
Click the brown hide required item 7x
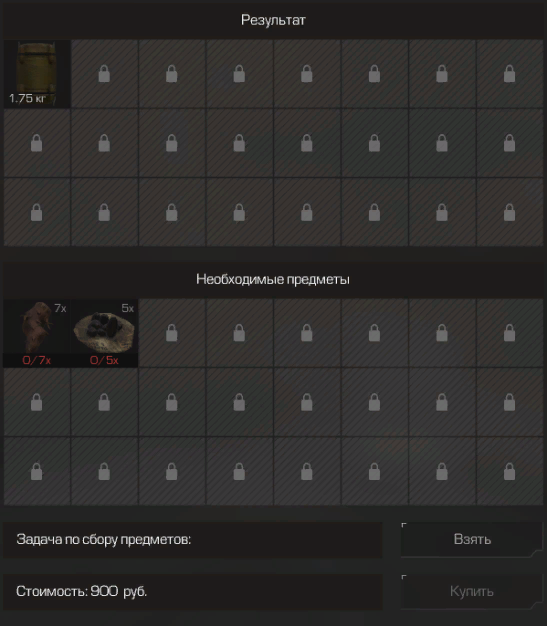click(37, 333)
